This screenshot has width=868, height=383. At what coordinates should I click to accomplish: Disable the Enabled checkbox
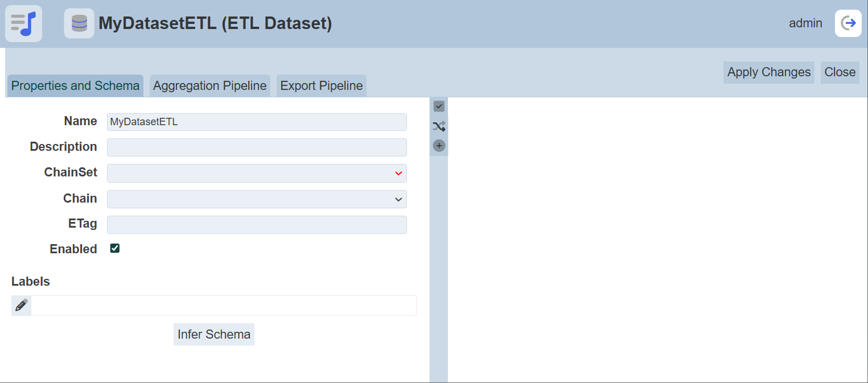(x=114, y=248)
